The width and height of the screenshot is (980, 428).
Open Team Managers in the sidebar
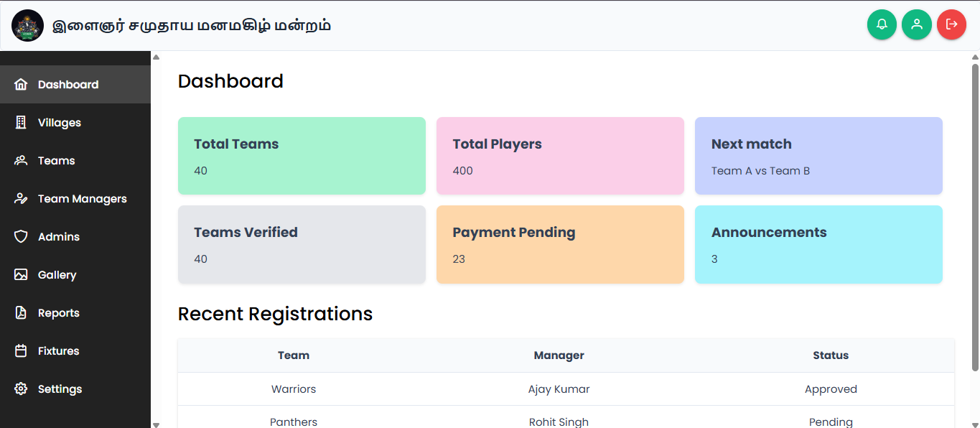(x=82, y=199)
